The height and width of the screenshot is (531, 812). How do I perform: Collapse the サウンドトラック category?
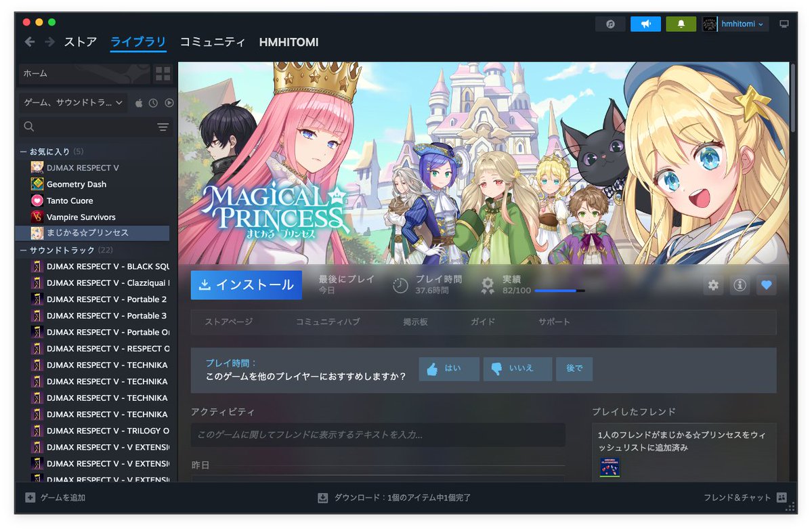23,250
